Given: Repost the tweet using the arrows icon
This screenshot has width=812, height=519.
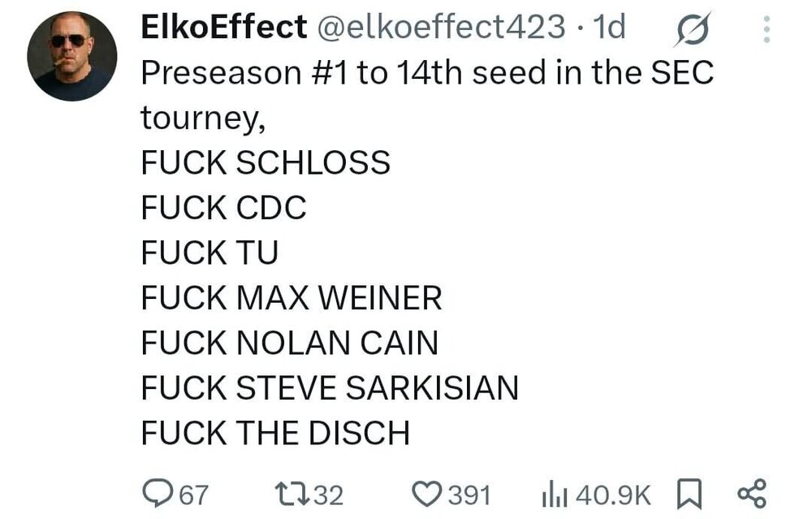Looking at the screenshot, I should click(x=291, y=493).
